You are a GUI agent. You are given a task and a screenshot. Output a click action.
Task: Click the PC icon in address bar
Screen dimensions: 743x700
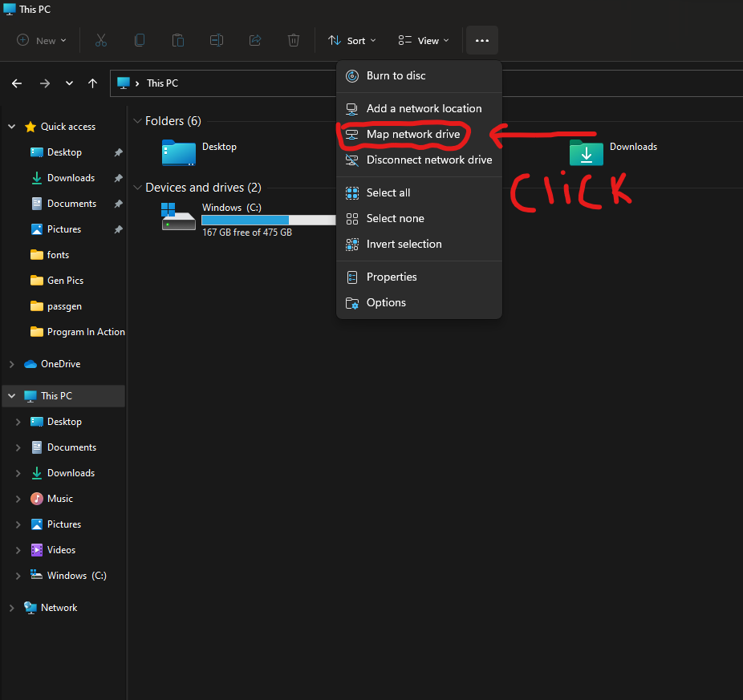tap(124, 83)
